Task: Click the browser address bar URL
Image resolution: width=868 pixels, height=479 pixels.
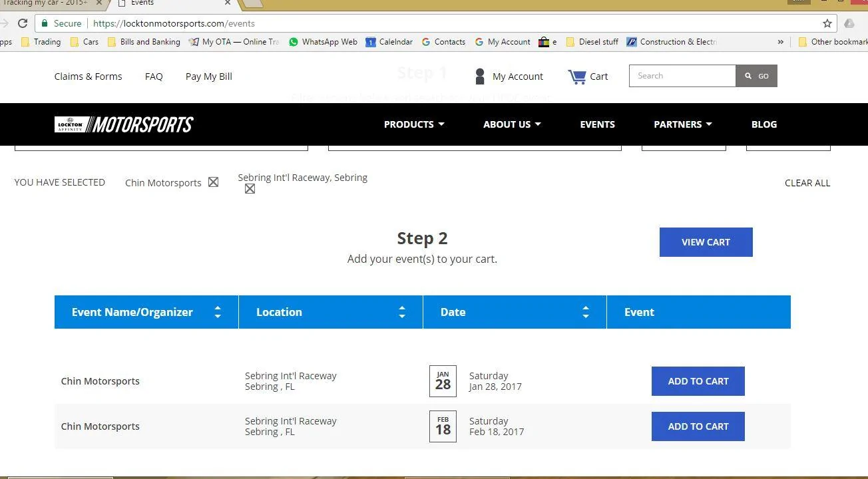Action: point(174,23)
